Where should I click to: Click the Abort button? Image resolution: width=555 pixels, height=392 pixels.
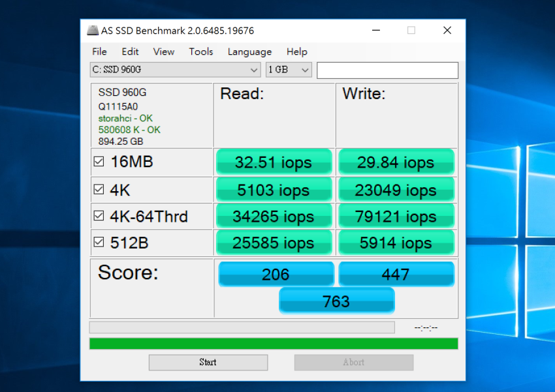tap(353, 362)
